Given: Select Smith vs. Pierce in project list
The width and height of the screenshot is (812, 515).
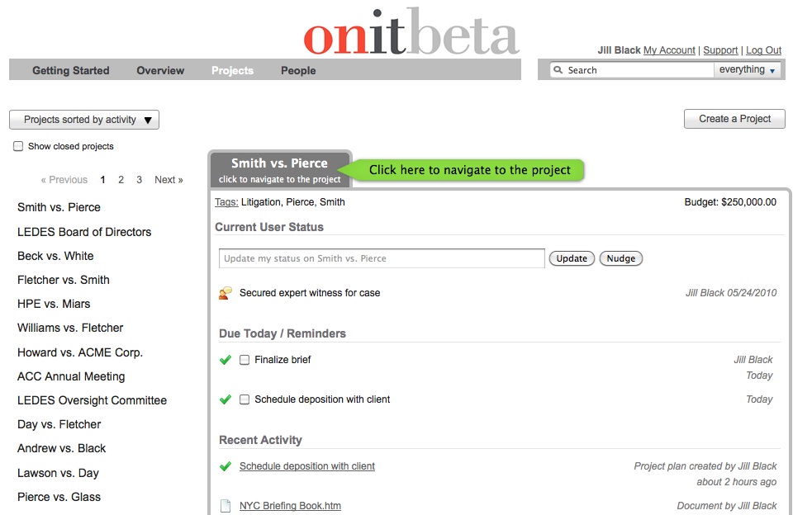Looking at the screenshot, I should tap(59, 207).
